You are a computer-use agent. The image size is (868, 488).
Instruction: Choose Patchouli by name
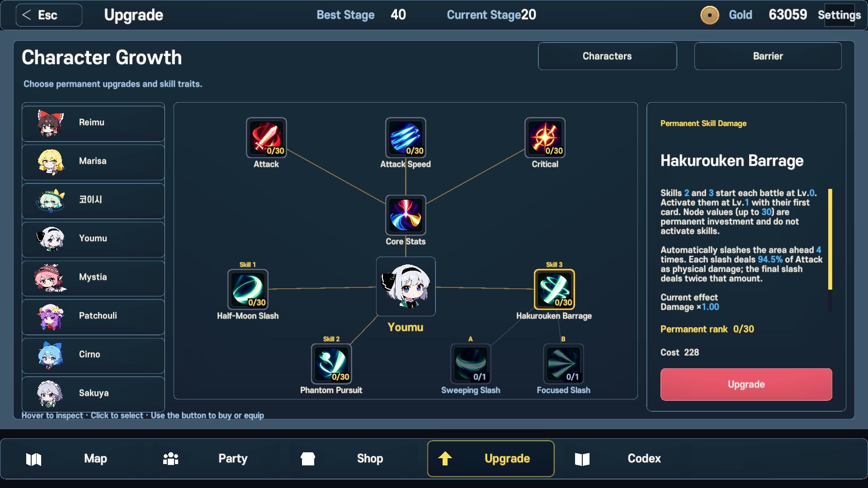tap(98, 316)
